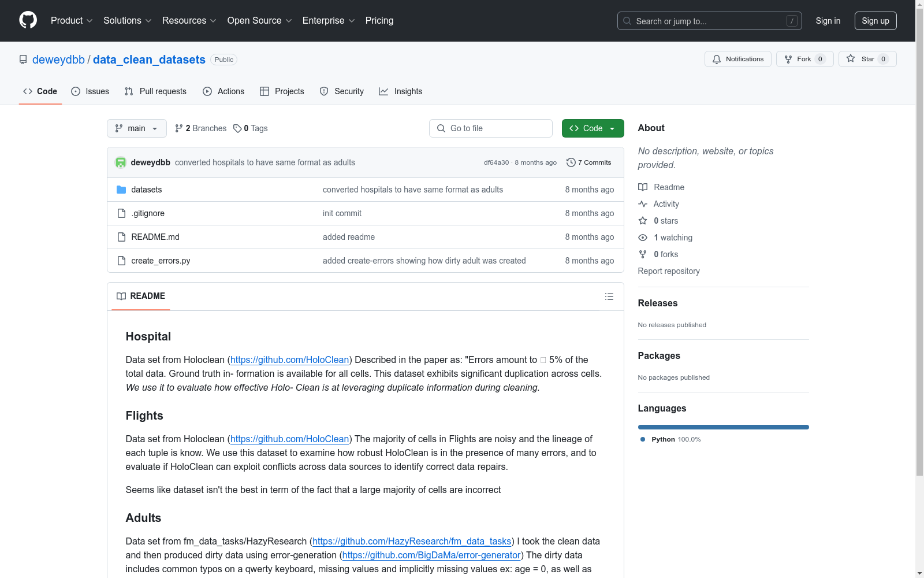This screenshot has width=924, height=578.
Task: Open the Enterprise dropdown
Action: pos(329,21)
